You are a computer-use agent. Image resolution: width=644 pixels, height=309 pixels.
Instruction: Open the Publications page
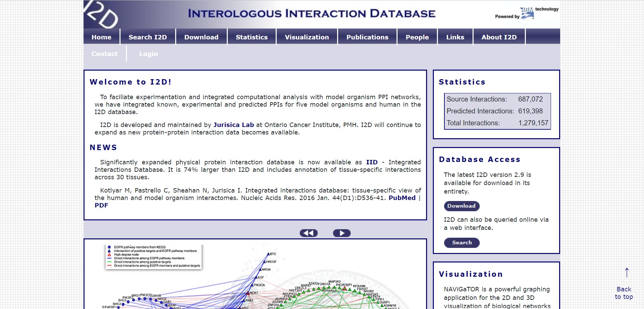coord(367,37)
